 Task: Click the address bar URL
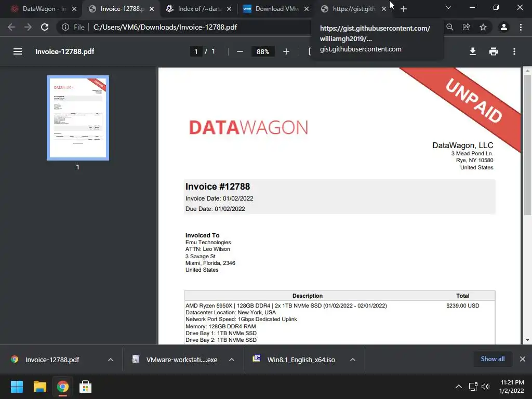165,27
